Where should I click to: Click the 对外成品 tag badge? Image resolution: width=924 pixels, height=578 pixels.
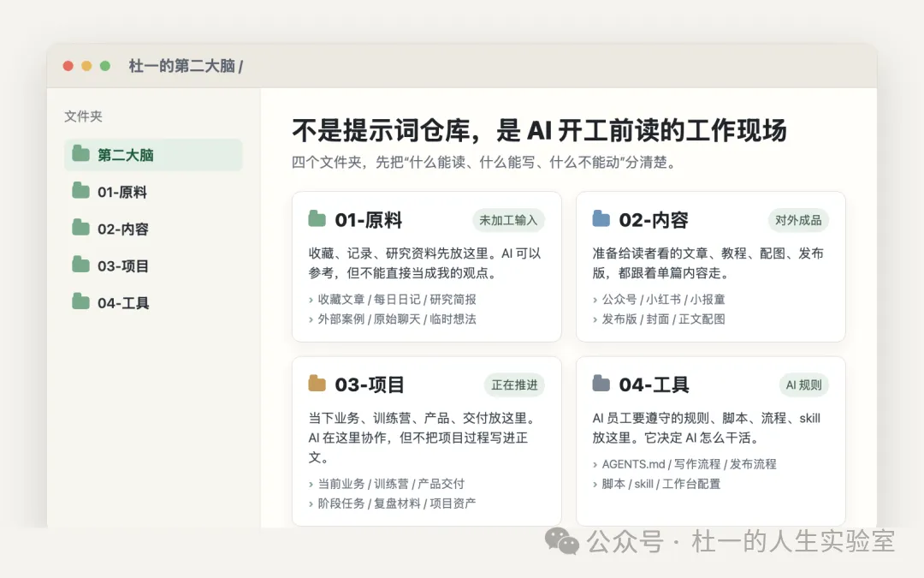(x=798, y=220)
